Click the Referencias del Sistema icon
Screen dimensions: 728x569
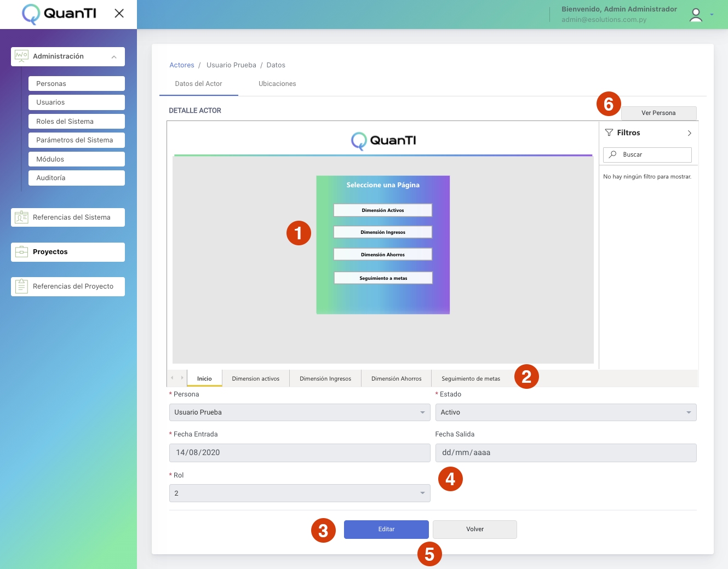click(x=22, y=217)
